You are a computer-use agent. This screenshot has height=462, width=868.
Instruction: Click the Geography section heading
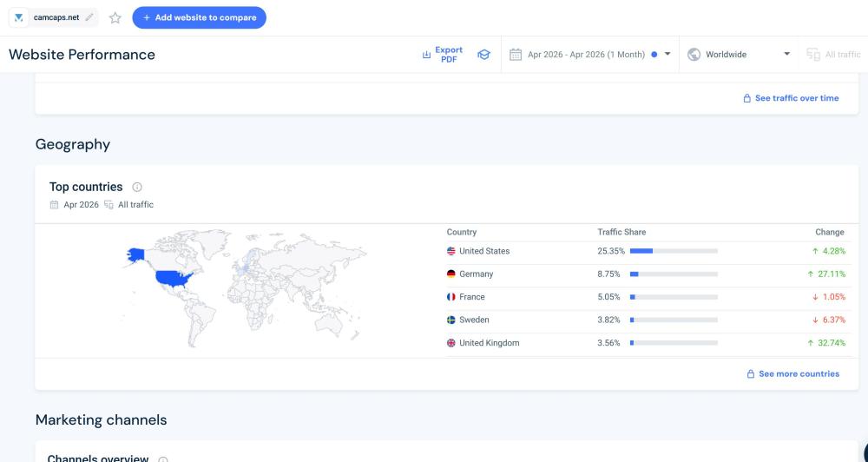coord(73,144)
